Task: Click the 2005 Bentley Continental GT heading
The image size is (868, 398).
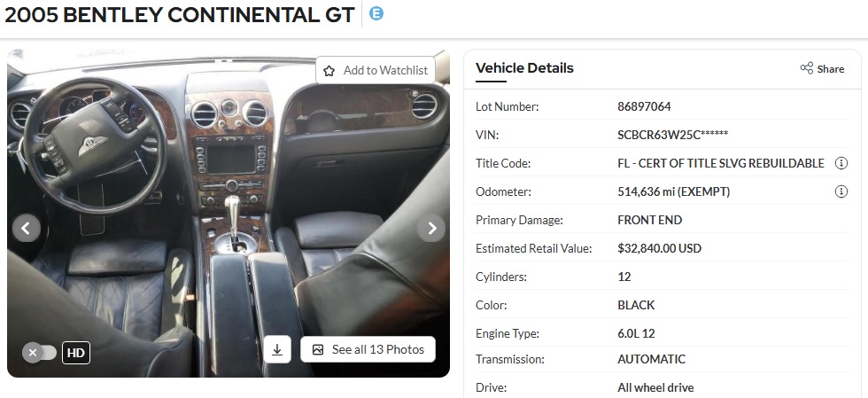Action: pos(179,15)
